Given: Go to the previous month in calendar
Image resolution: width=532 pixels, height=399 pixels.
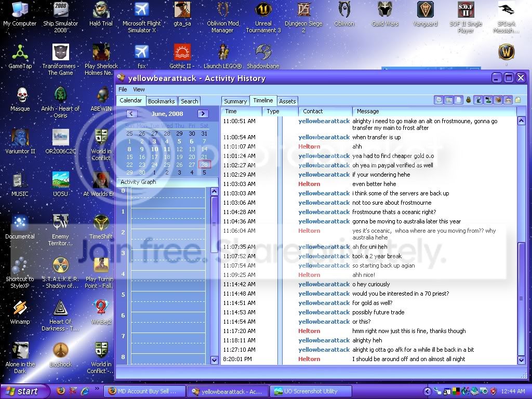Looking at the screenshot, I should [x=131, y=114].
